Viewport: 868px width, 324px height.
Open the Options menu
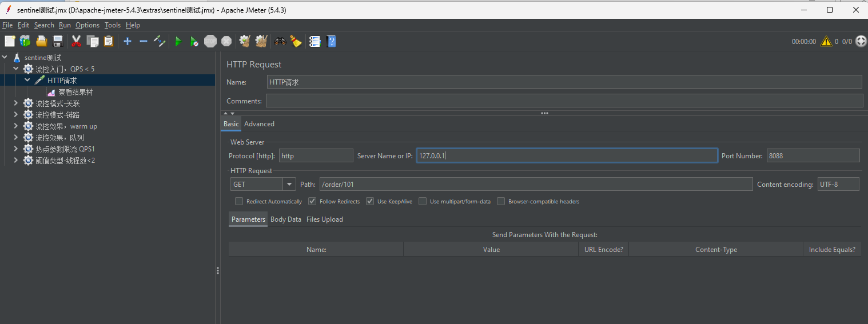[x=87, y=25]
